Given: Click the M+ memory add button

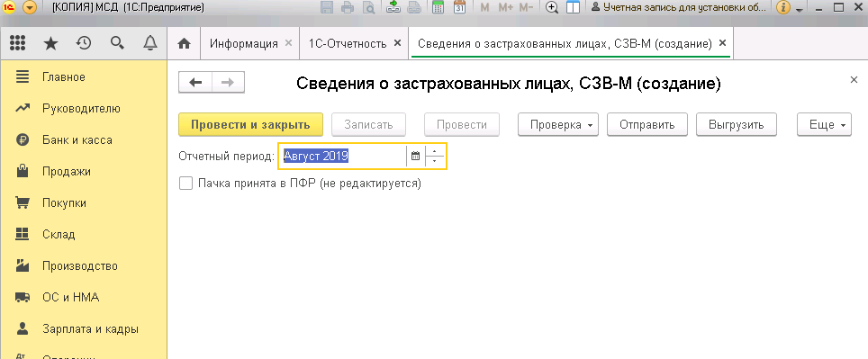Looking at the screenshot, I should [505, 8].
